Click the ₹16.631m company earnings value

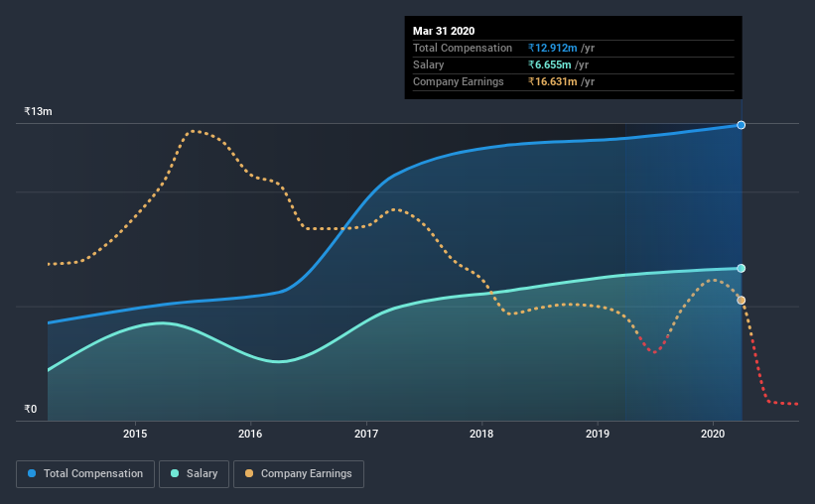pos(553,81)
